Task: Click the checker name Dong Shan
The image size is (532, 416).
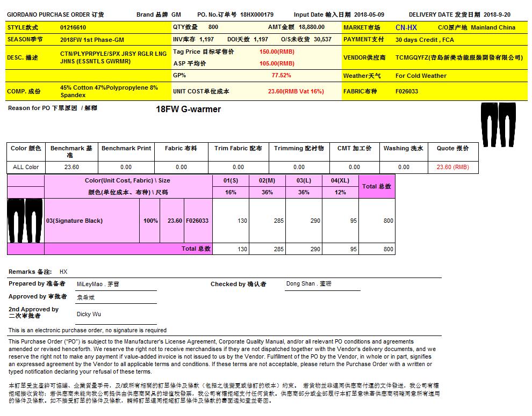Action: [x=300, y=284]
